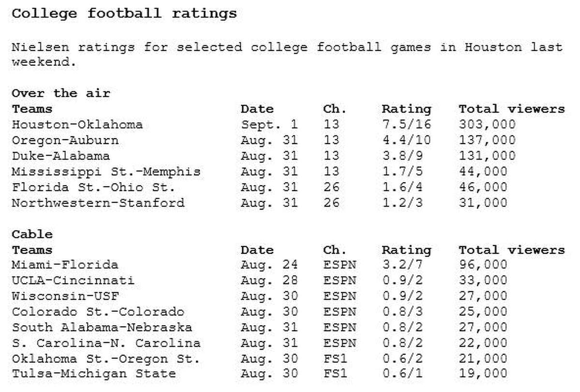Select the 'Cable' section heading
580x392 pixels.
[32, 234]
